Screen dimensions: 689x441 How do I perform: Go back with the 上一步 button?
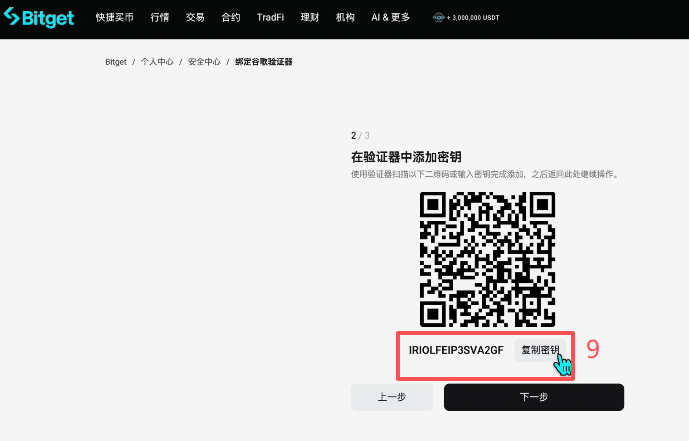pyautogui.click(x=392, y=397)
